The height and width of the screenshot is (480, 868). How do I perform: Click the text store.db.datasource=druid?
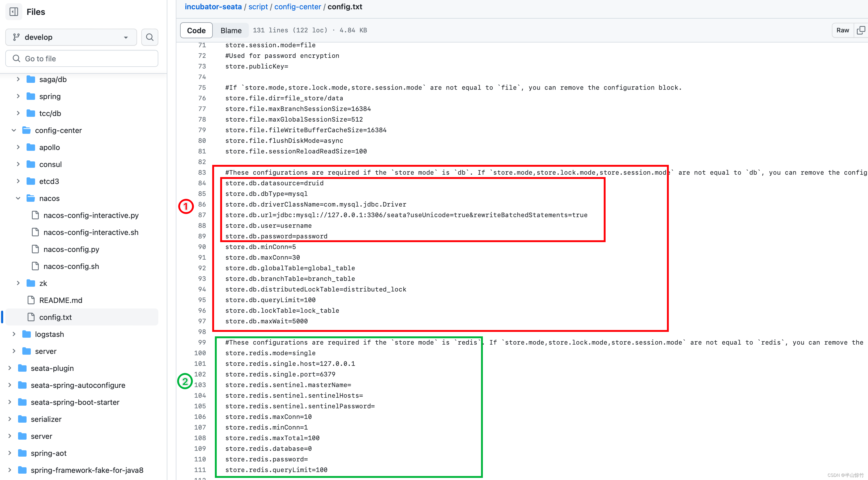[x=274, y=183]
